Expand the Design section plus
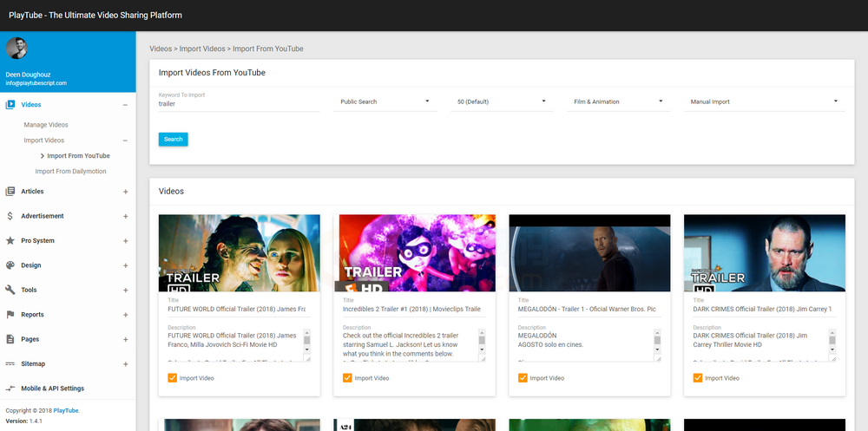The image size is (868, 431). [125, 265]
